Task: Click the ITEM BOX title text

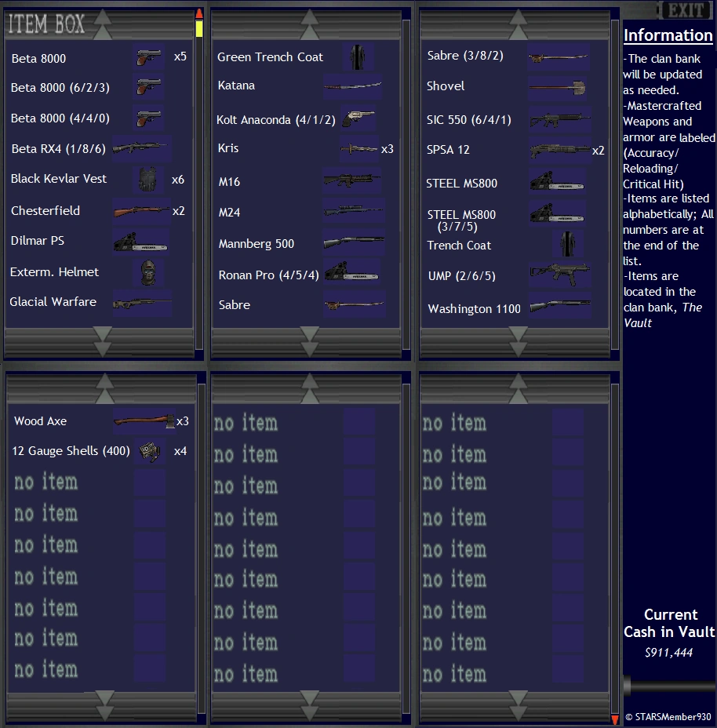Action: [46, 24]
